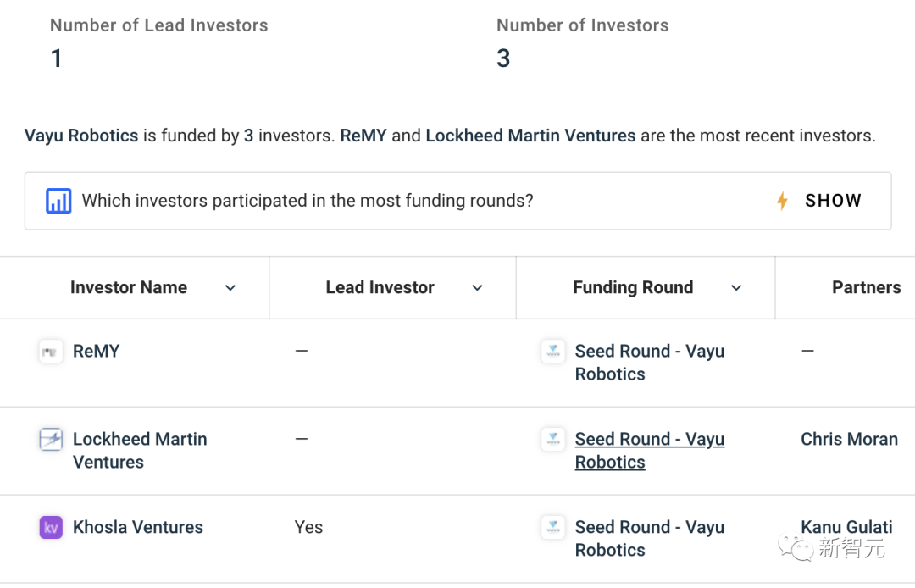Click Vayu logo in ReMY funding row
This screenshot has height=588, width=915.
[x=553, y=352]
